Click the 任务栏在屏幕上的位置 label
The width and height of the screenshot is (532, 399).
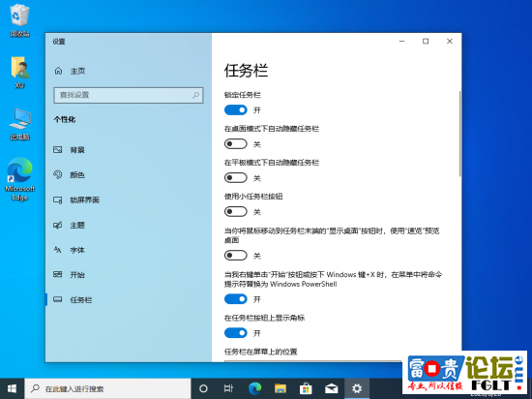point(260,352)
